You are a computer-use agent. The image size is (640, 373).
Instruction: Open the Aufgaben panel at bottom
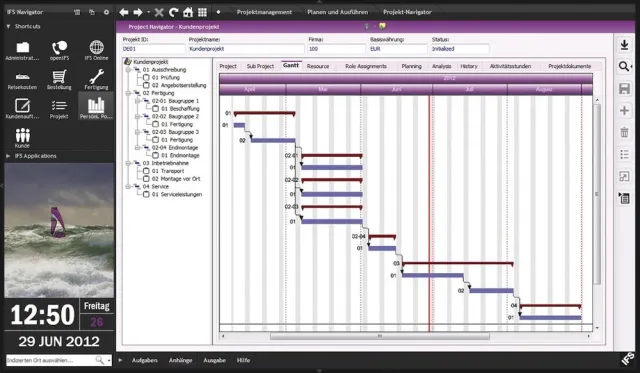[144, 360]
